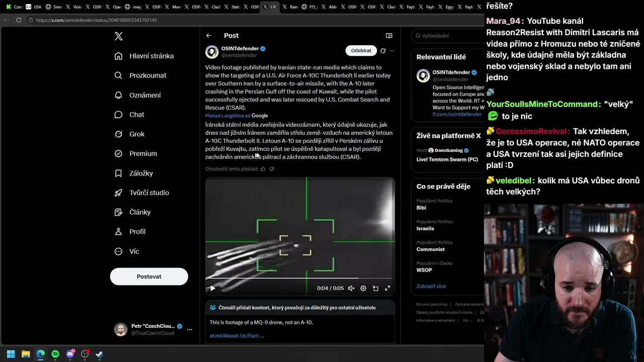Play the video

click(x=213, y=288)
